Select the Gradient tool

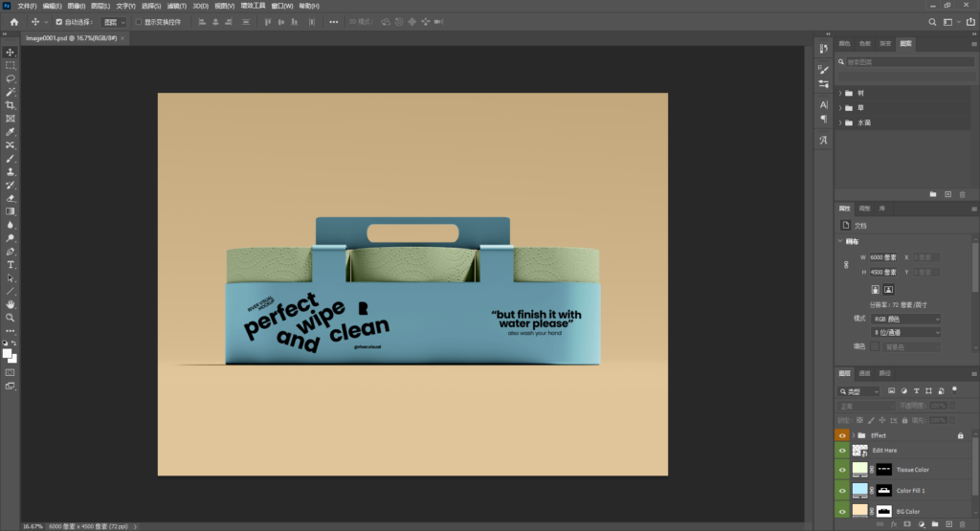(10, 211)
